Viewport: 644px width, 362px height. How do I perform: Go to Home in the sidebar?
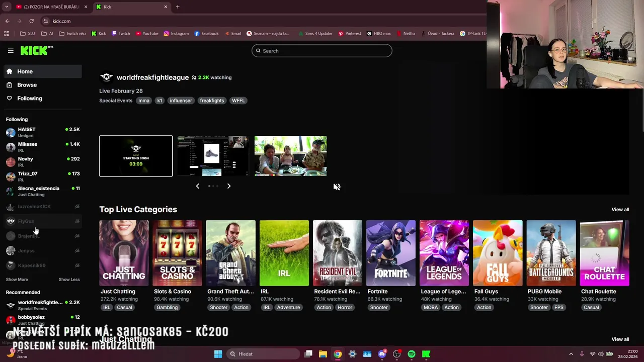click(43, 71)
